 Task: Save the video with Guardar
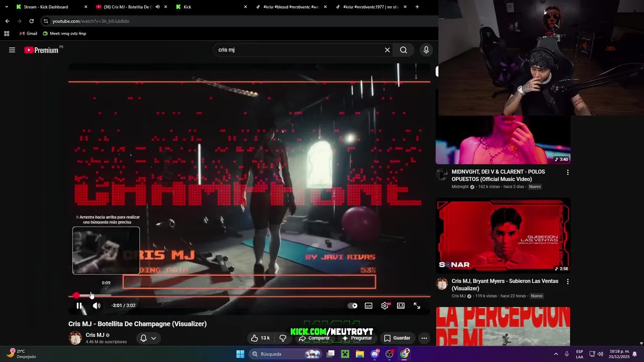tap(397, 338)
